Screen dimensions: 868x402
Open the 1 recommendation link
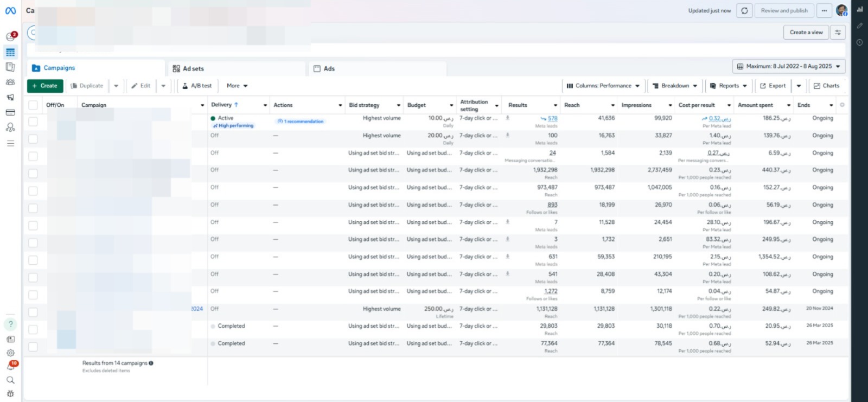[x=301, y=122]
